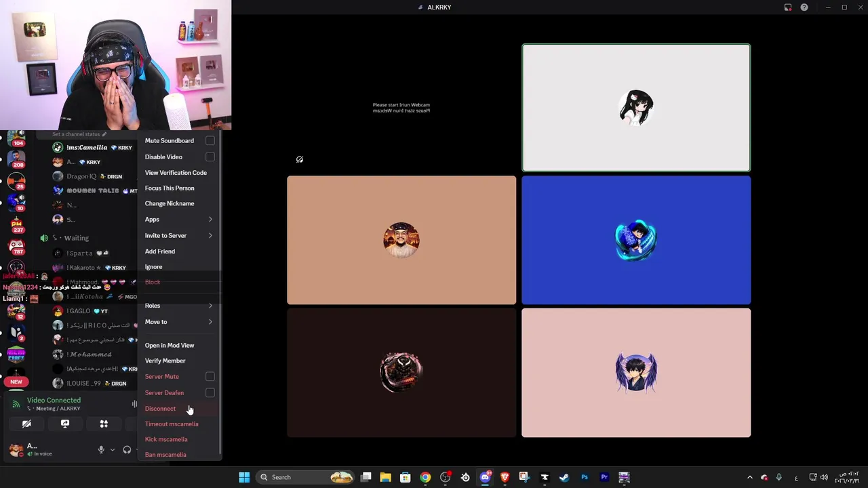
Task: Open microphone input options chevron
Action: pos(113,450)
